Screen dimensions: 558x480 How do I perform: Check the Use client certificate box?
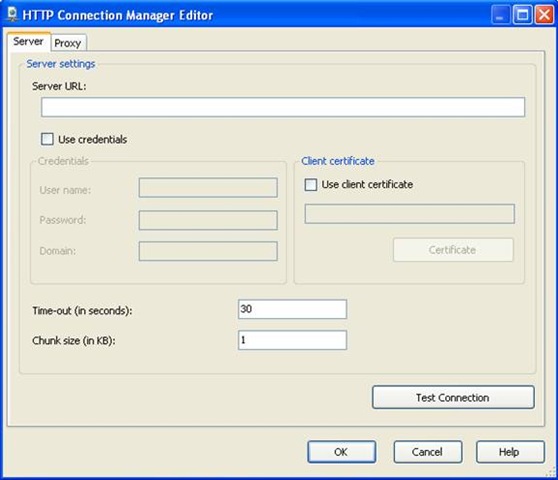tap(311, 185)
